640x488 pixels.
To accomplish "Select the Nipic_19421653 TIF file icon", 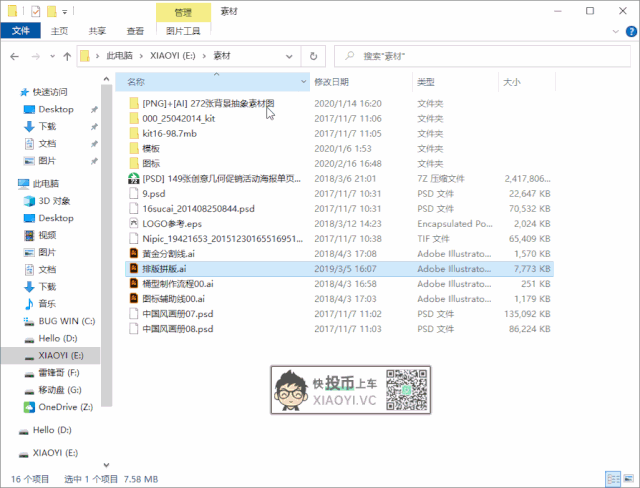I will (134, 239).
